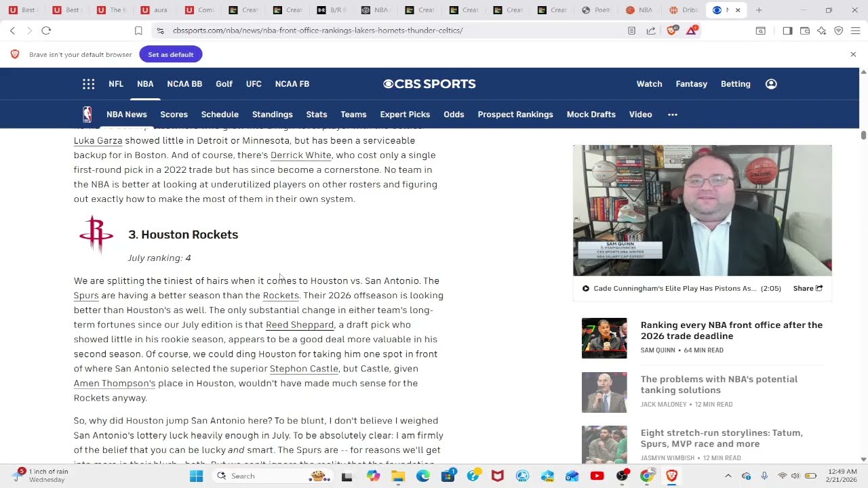
Task: Dismiss the default browser notification bar
Action: tap(853, 54)
